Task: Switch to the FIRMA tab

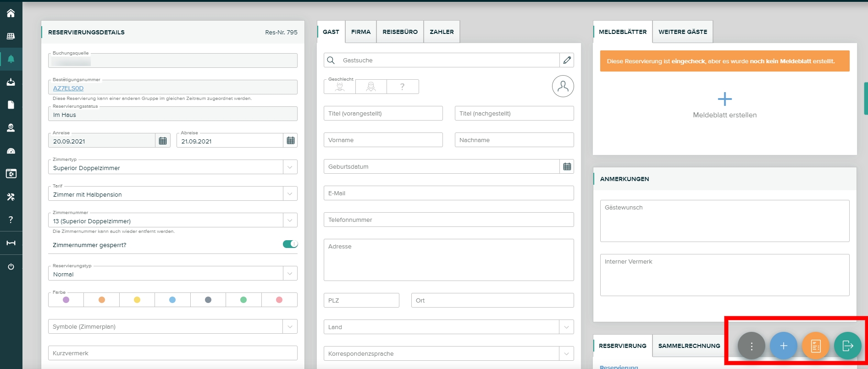Action: [361, 32]
